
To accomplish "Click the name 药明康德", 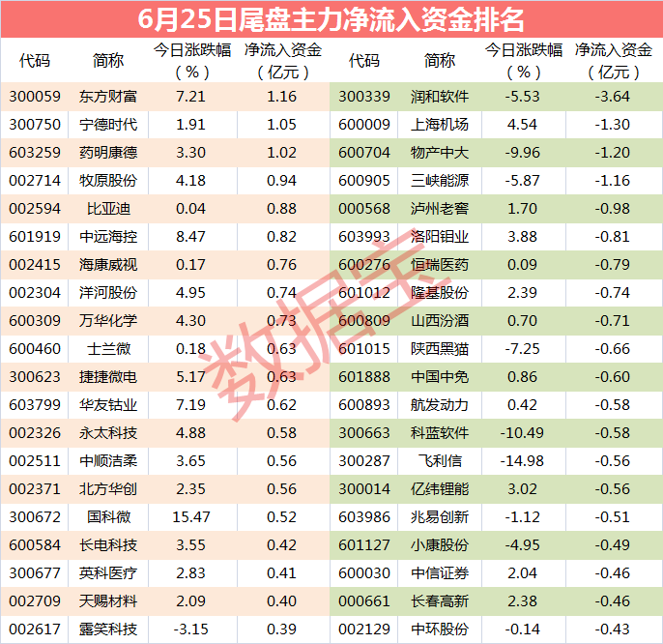I will click(108, 153).
